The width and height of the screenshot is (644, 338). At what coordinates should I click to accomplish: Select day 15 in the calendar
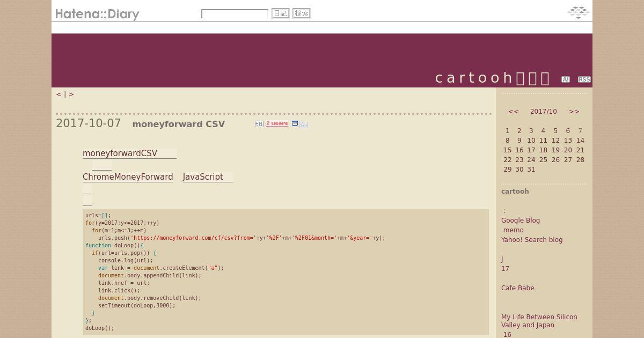[508, 150]
